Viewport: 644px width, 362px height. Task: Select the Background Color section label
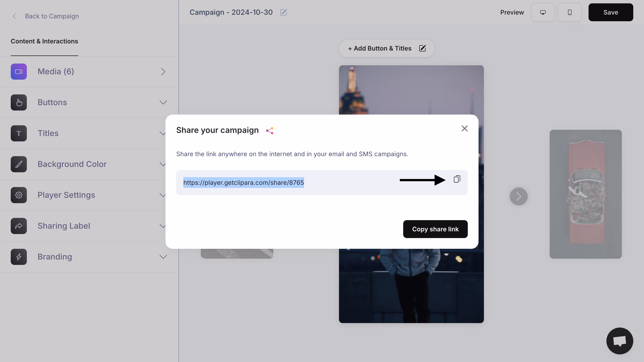[72, 164]
